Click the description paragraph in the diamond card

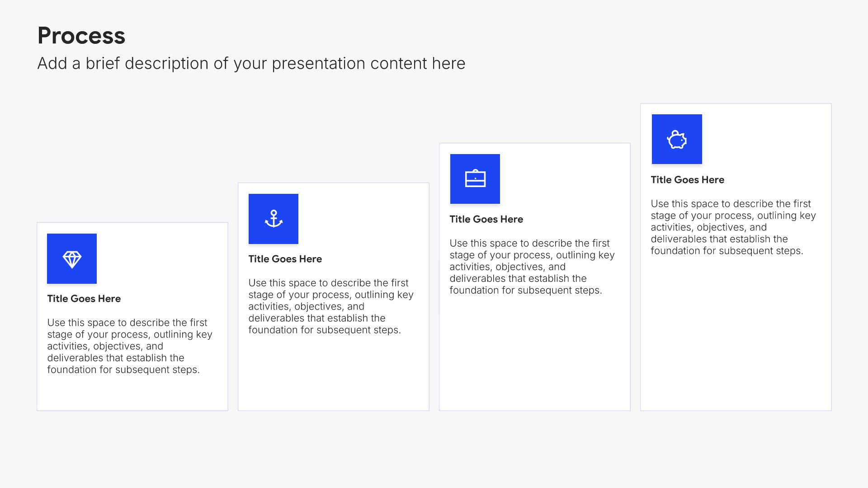(130, 346)
